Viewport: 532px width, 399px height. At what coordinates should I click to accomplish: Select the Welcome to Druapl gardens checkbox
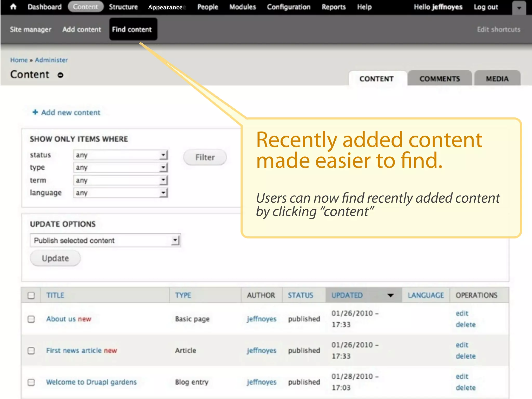tap(31, 382)
